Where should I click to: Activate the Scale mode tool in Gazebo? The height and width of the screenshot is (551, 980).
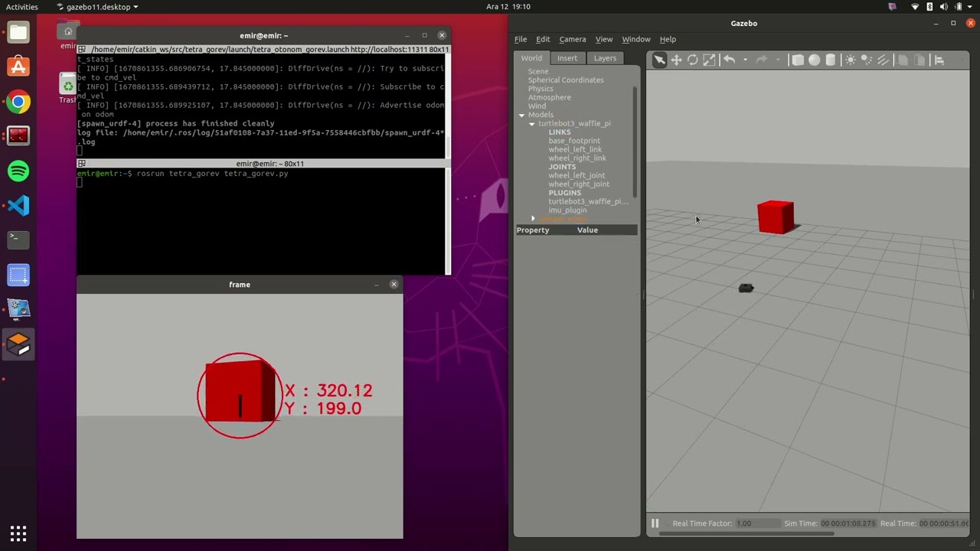point(710,60)
